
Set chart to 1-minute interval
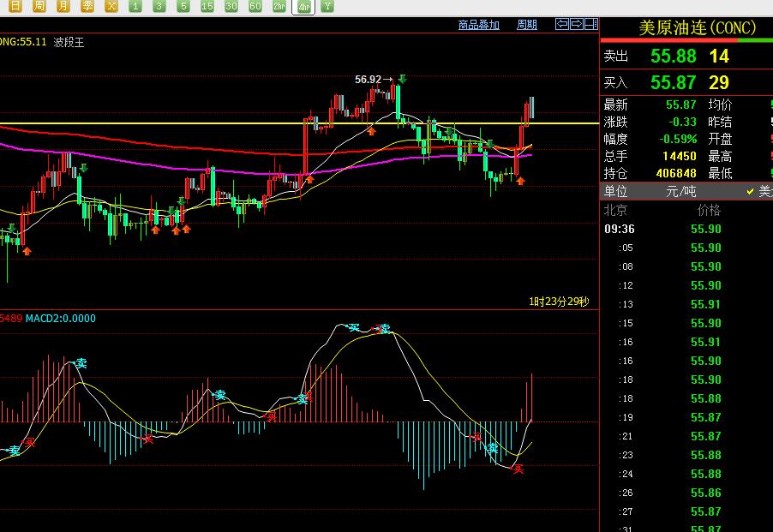[x=135, y=6]
